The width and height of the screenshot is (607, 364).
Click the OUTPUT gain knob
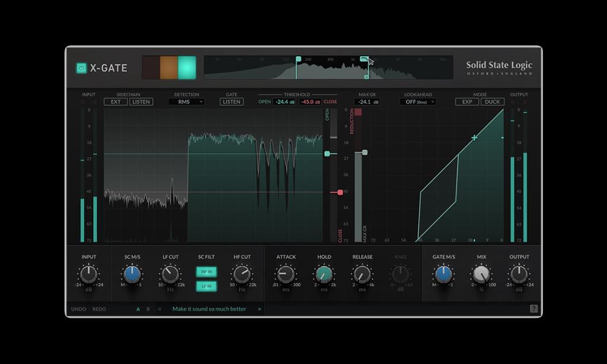coord(519,274)
